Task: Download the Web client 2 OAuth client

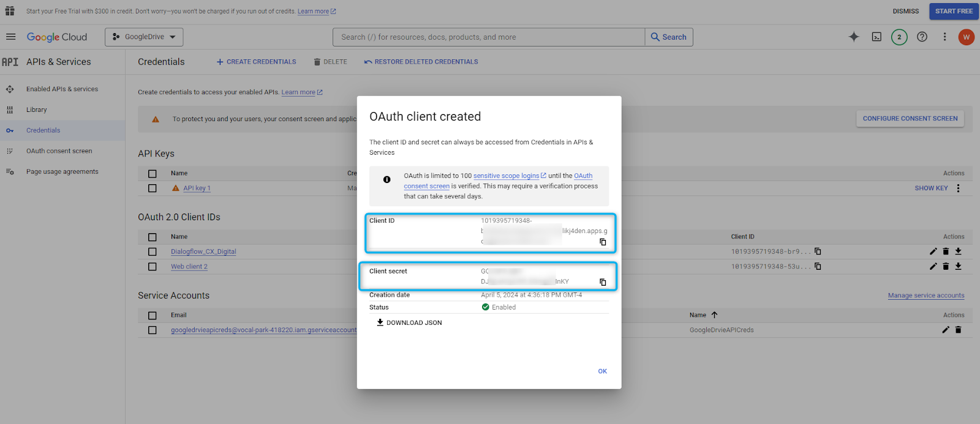Action: (x=959, y=266)
